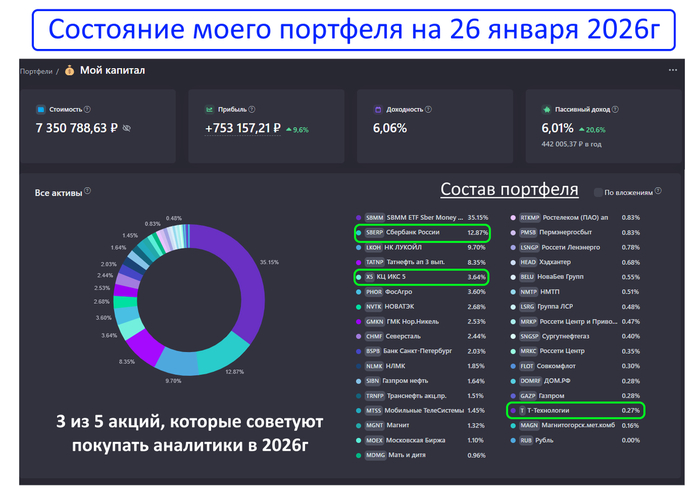Click the eye icon next to portfolio value
The width and height of the screenshot is (700, 499).
tap(126, 129)
